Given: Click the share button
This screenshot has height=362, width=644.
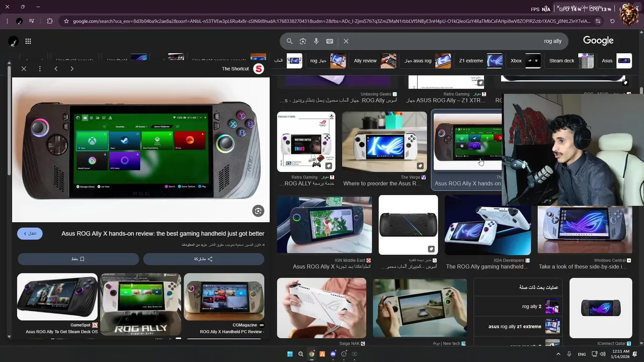Looking at the screenshot, I should 203,259.
